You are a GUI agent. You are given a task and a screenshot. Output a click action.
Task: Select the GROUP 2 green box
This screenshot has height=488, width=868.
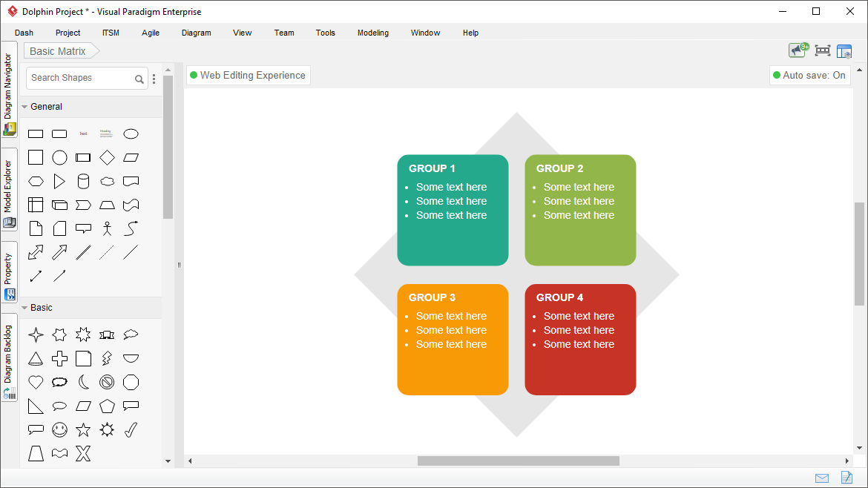(x=580, y=210)
